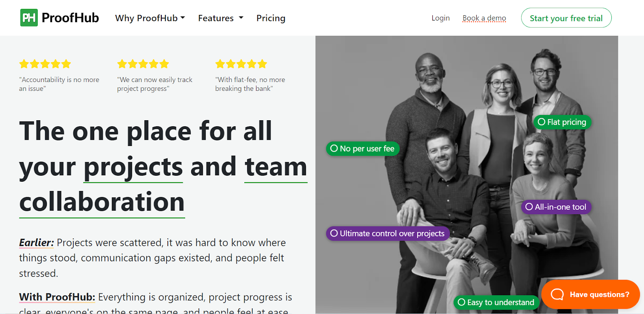Viewport: 644px width, 314px height.
Task: Click the grayscale team photo
Action: 466,174
